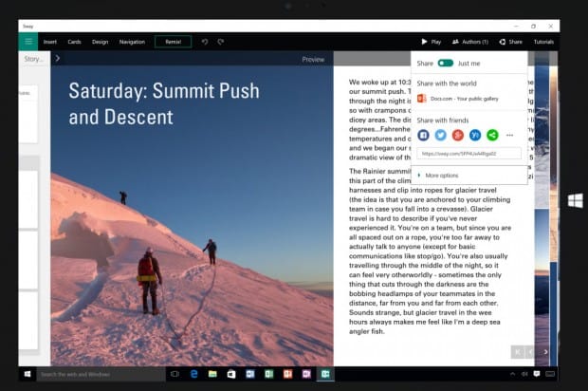
Task: Share via the Google Plus icon
Action: tap(458, 135)
